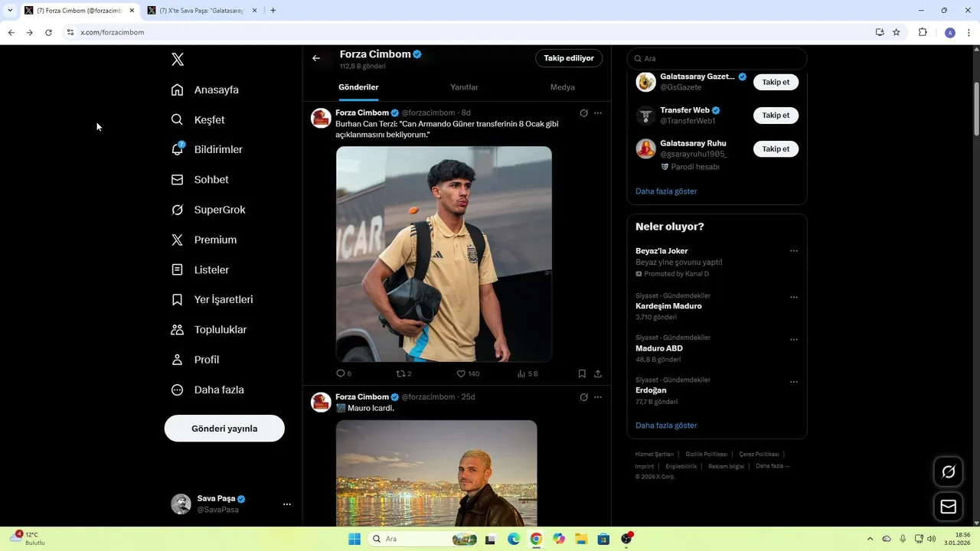
Task: Open Profil person icon
Action: 177,360
